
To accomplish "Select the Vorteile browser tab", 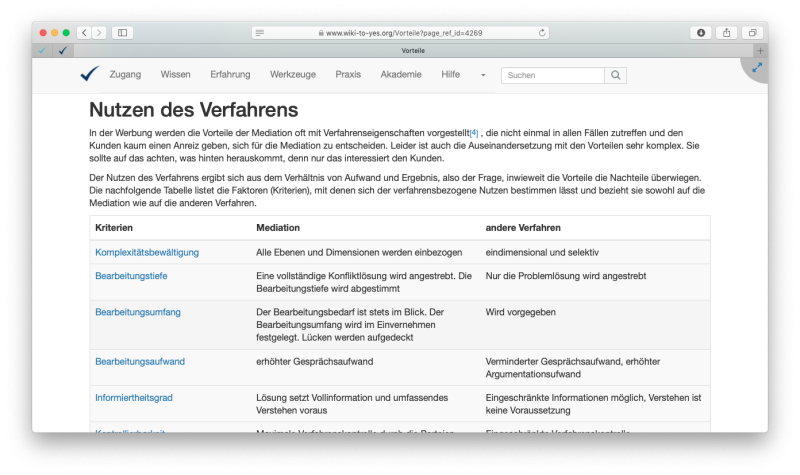I will pyautogui.click(x=412, y=50).
